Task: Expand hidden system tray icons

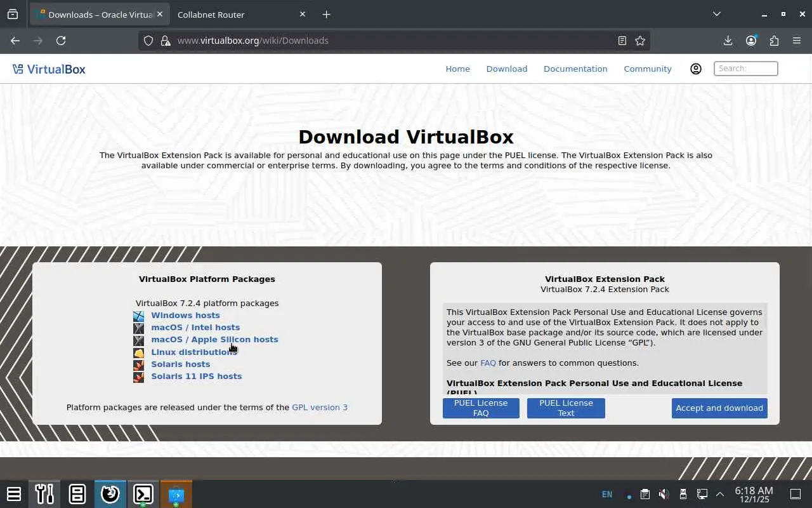Action: click(720, 494)
